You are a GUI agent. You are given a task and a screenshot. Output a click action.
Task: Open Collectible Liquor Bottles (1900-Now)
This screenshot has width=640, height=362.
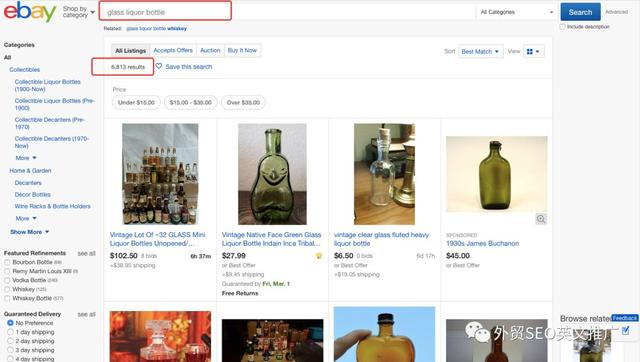click(47, 85)
